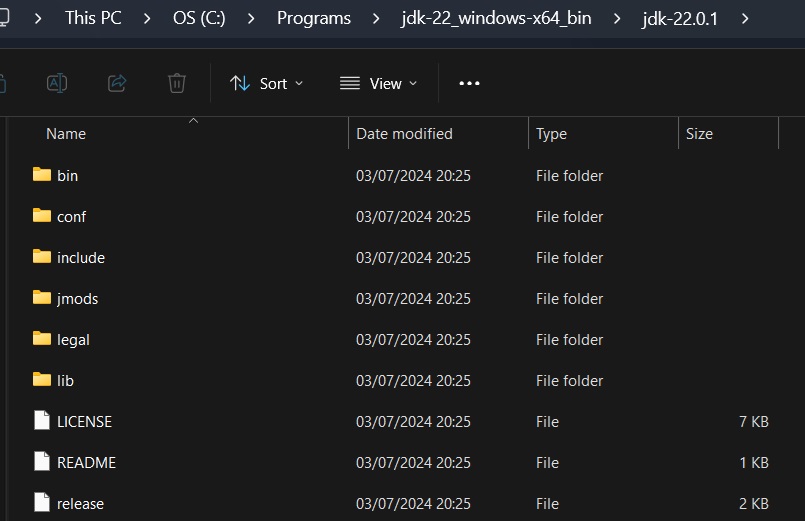Viewport: 805px width, 521px height.
Task: Go to OS (C:) in breadcrumb
Action: [199, 18]
